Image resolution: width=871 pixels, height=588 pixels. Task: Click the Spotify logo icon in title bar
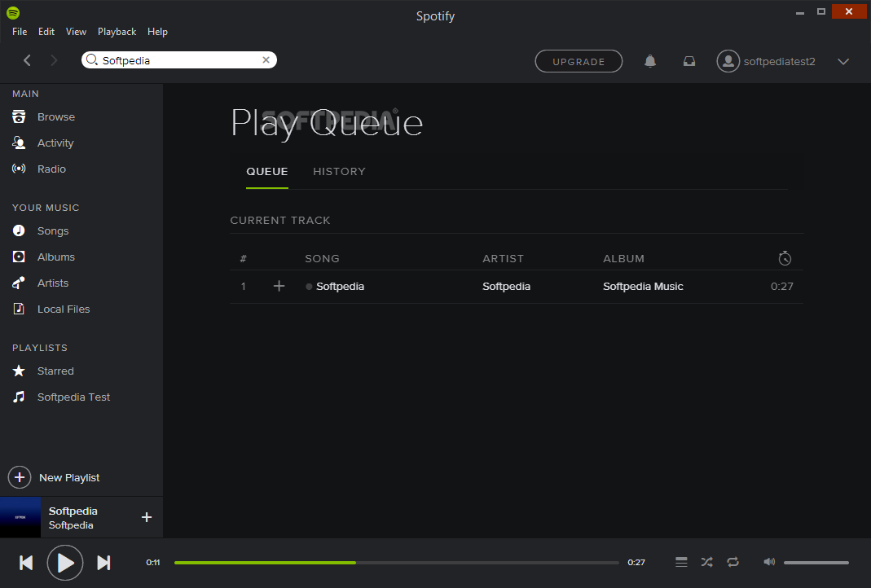(13, 12)
